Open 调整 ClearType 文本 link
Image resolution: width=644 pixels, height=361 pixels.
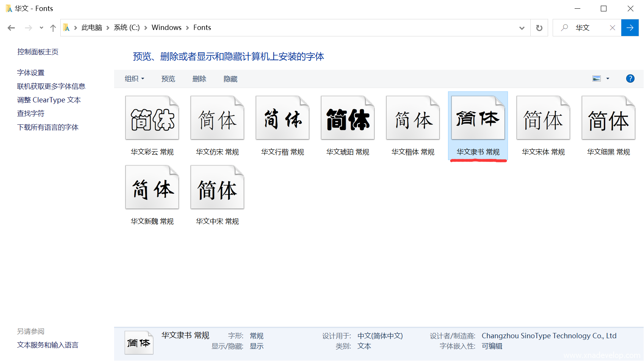[49, 100]
